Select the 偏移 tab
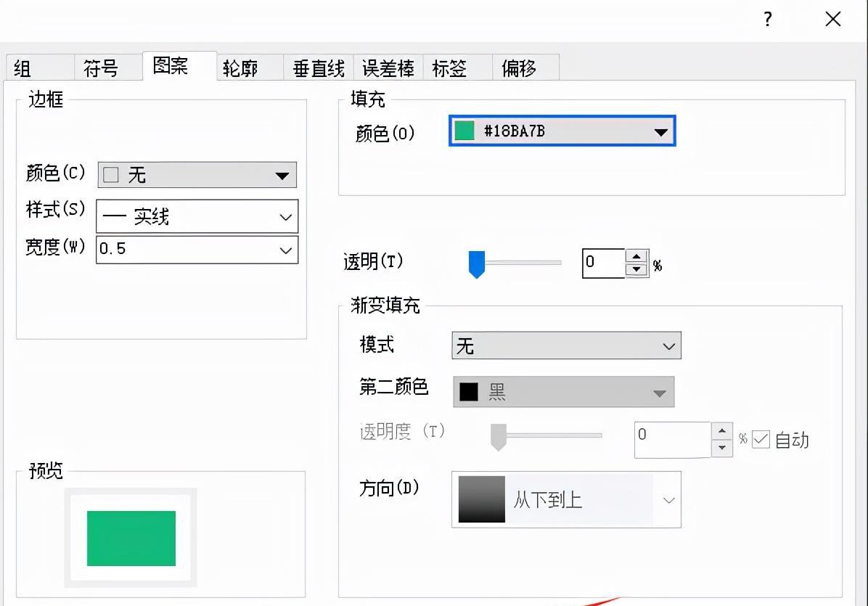This screenshot has width=868, height=606. (526, 68)
